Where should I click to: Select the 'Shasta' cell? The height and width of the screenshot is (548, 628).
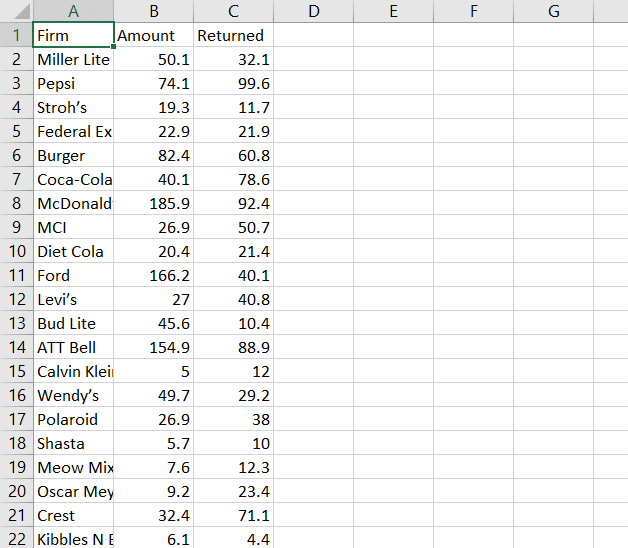click(x=73, y=443)
